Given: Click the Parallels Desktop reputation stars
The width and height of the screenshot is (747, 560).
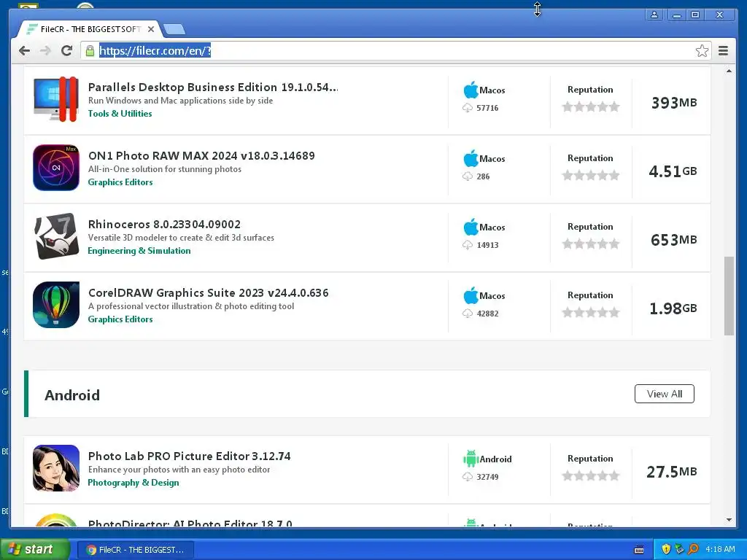Looking at the screenshot, I should (591, 106).
